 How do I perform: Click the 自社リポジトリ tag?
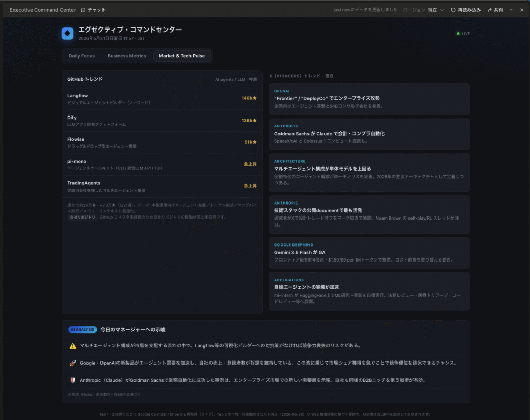[x=83, y=217]
